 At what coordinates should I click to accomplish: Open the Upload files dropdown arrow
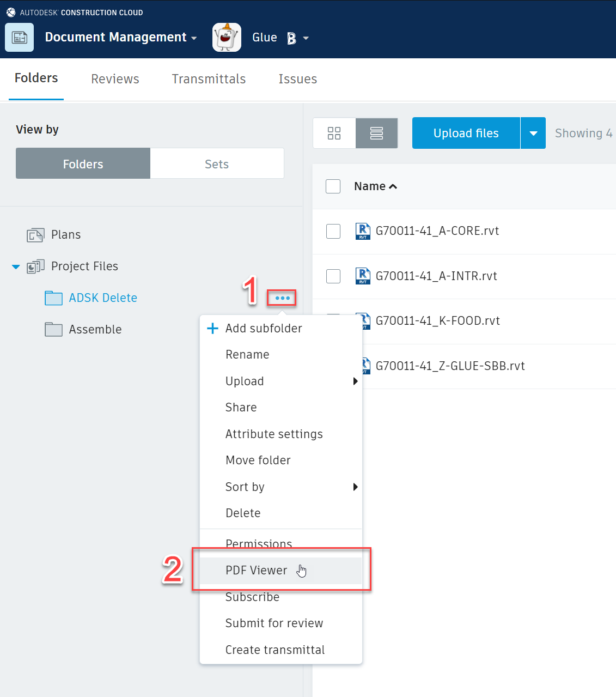click(533, 133)
